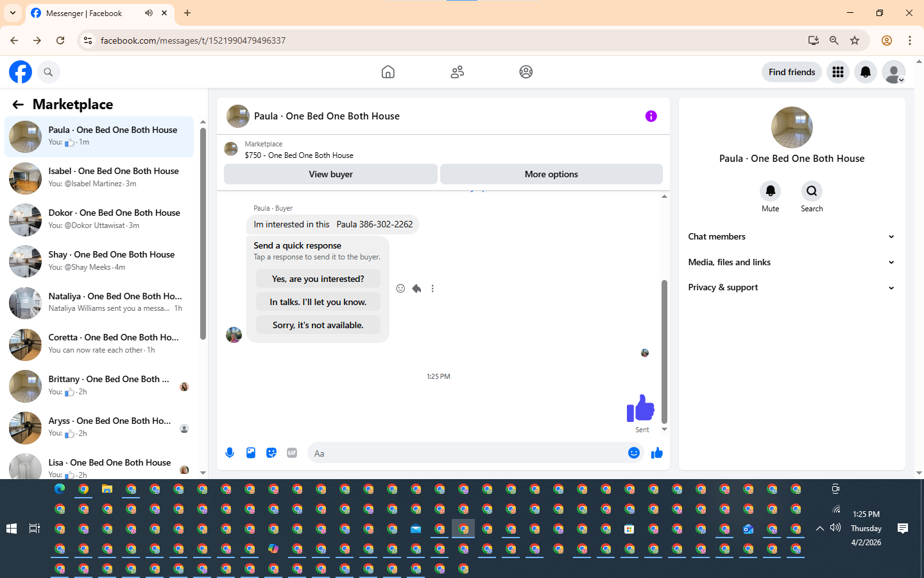Screen dimensions: 924x578
Task: Open Chrome zoom magnifier in address bar
Action: tap(834, 40)
